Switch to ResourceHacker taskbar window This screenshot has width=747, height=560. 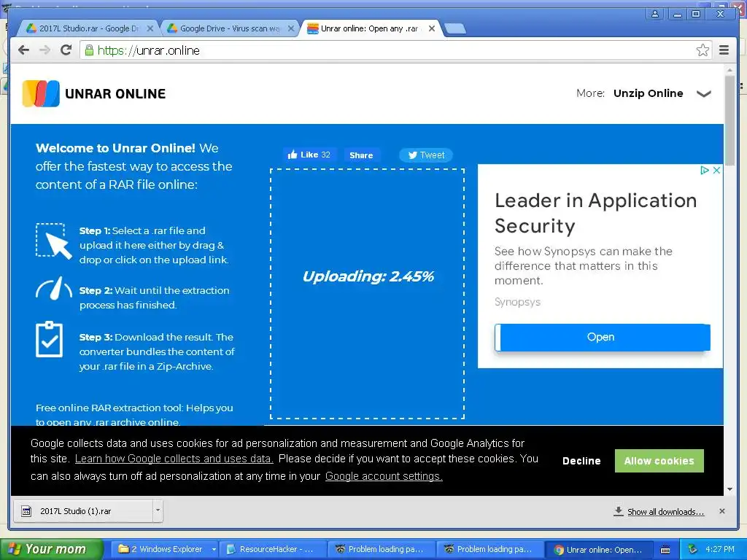point(273,550)
